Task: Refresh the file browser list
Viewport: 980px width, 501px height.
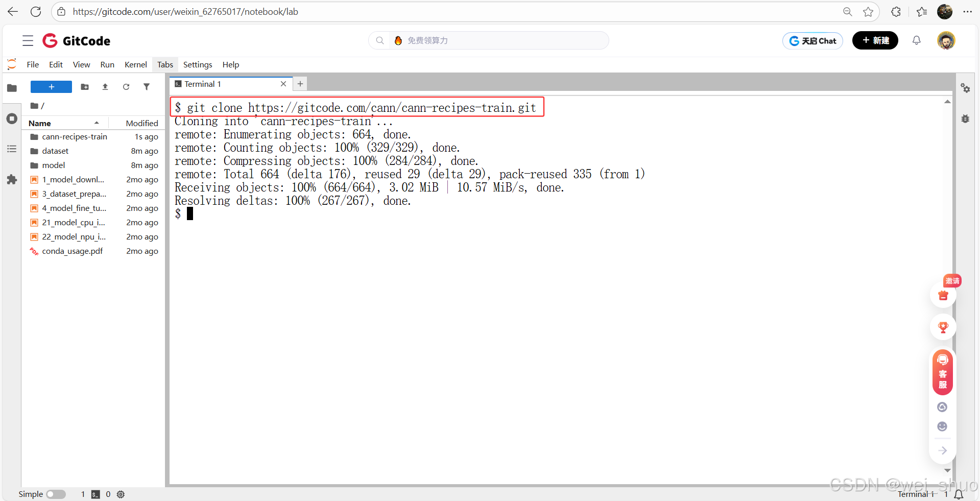Action: pos(126,87)
